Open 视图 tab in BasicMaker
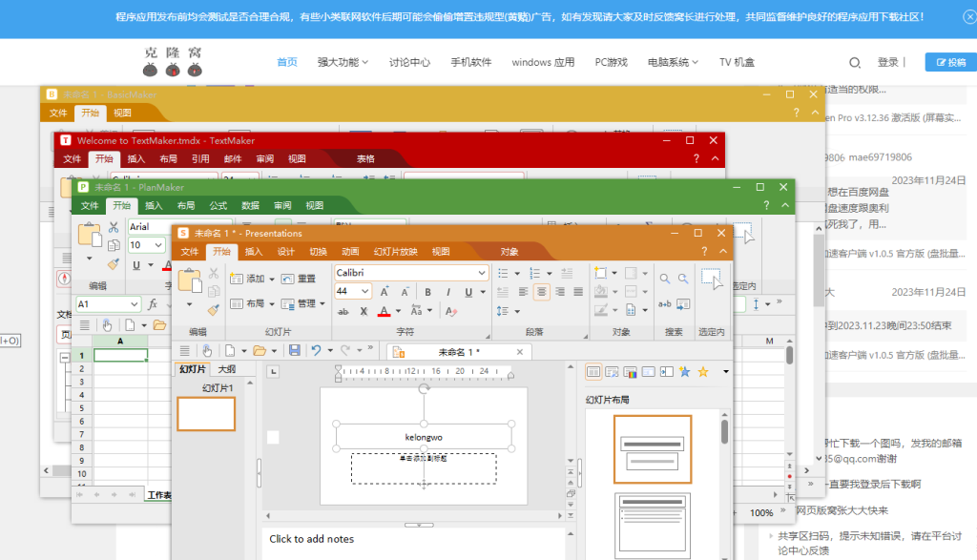Viewport: 977px width, 560px height. click(x=122, y=113)
